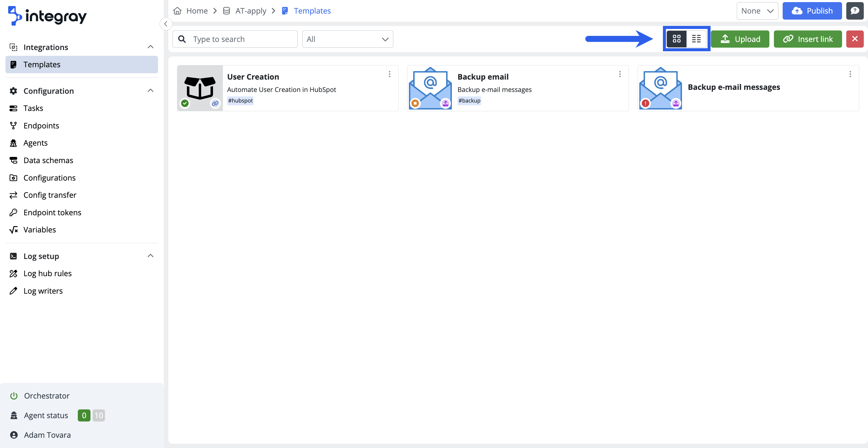Screen dimensions: 868x448
Task: Open User Creation three-dot options menu
Action: pyautogui.click(x=390, y=74)
